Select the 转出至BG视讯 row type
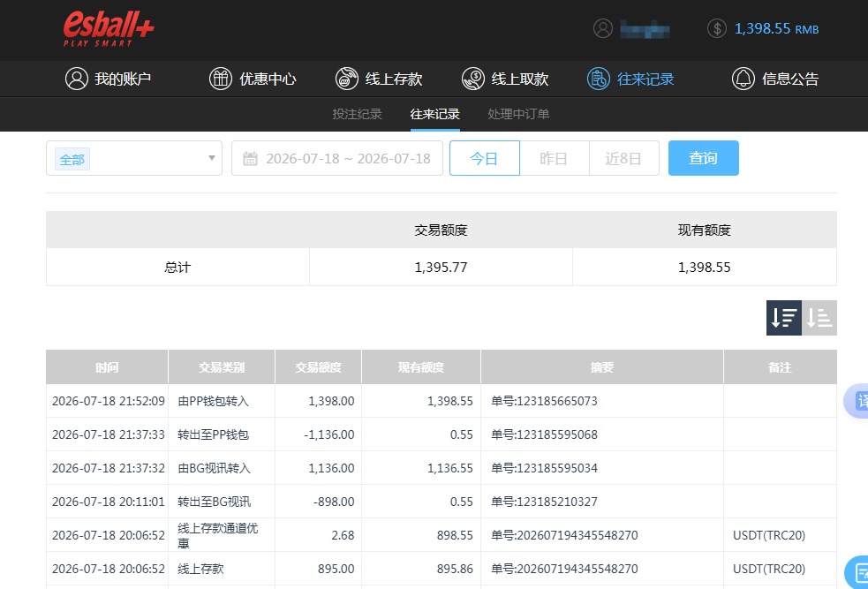868x589 pixels. coord(215,502)
